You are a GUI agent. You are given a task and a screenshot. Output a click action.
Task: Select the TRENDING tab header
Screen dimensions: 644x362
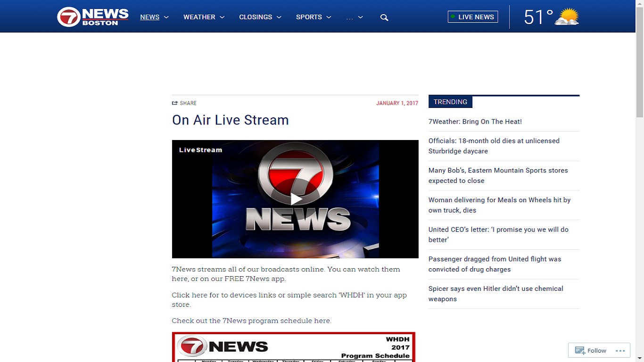(x=450, y=102)
